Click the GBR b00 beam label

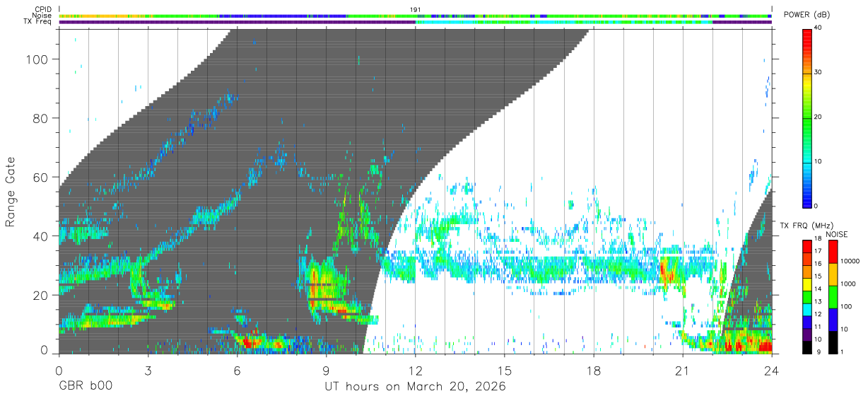click(x=85, y=387)
